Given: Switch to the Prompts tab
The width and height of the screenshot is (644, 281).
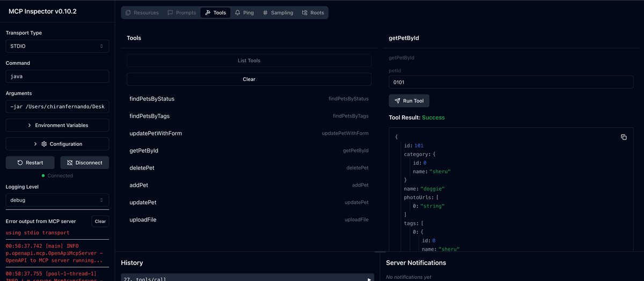Looking at the screenshot, I should coord(182,13).
